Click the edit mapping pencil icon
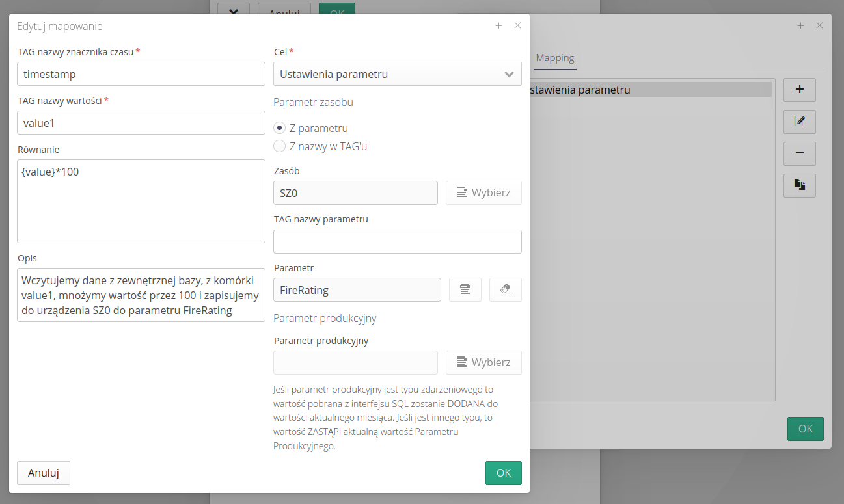 pyautogui.click(x=799, y=122)
